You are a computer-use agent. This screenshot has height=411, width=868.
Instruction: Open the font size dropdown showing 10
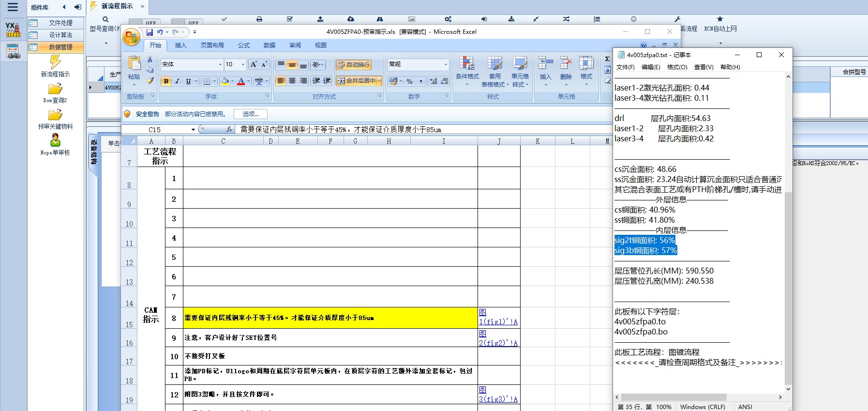[243, 64]
